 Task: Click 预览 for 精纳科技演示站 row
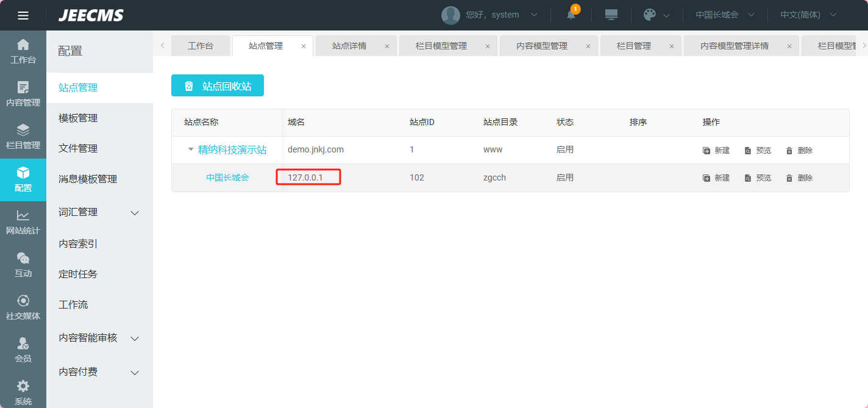[758, 151]
